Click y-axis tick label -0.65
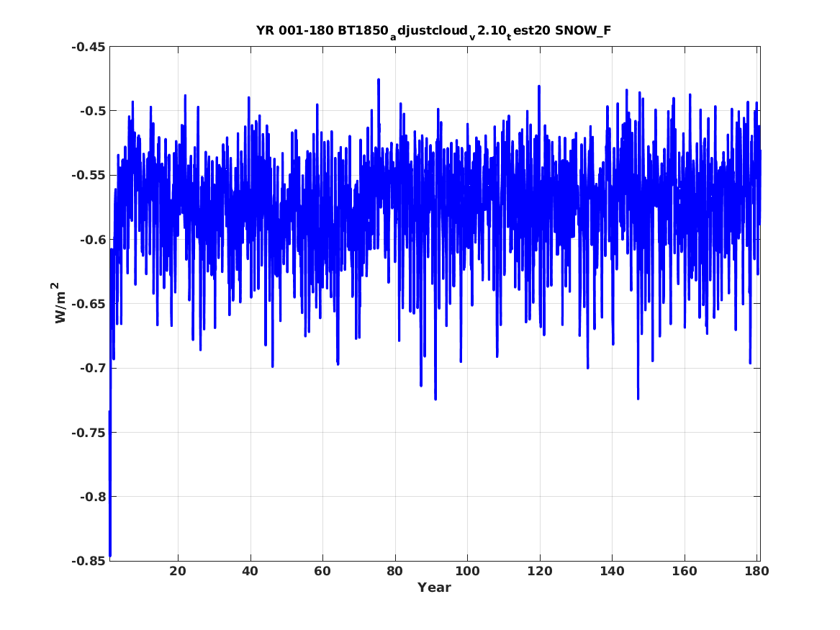The image size is (840, 630). [89, 304]
